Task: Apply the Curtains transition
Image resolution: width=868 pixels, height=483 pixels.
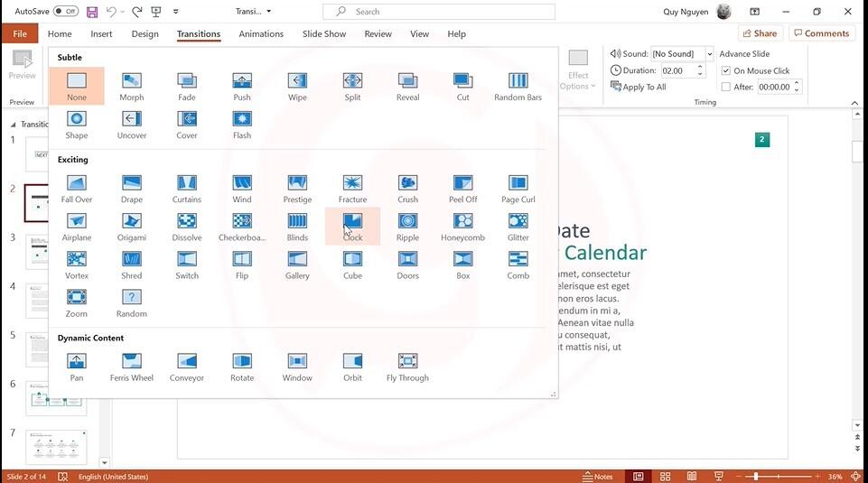Action: coord(187,189)
